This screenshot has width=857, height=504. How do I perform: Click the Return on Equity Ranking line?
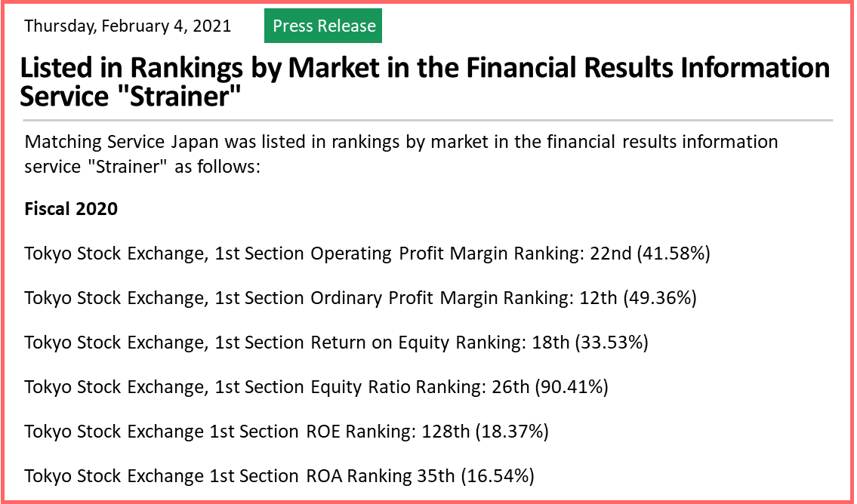tap(336, 343)
